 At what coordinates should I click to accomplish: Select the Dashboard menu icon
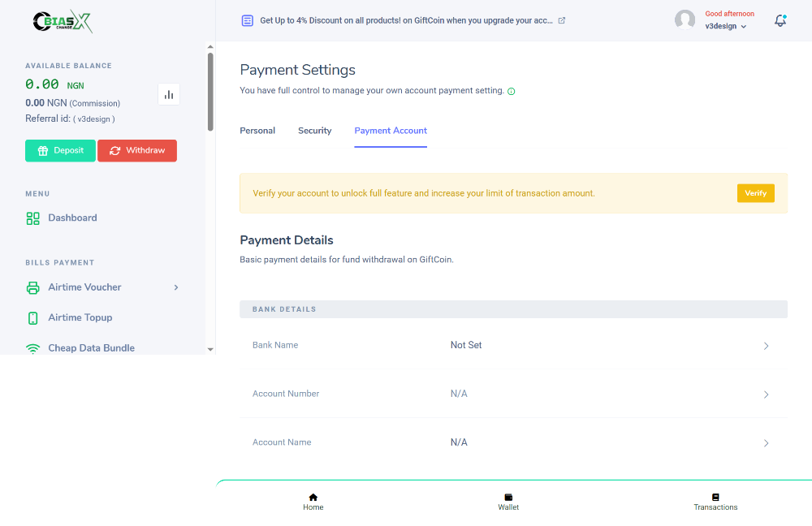32,218
